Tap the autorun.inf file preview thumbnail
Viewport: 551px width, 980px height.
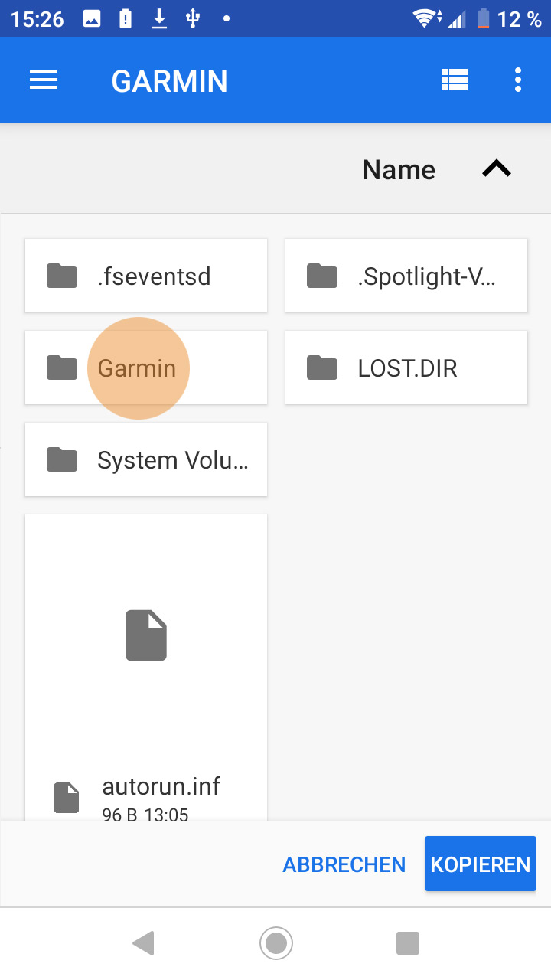click(x=146, y=635)
